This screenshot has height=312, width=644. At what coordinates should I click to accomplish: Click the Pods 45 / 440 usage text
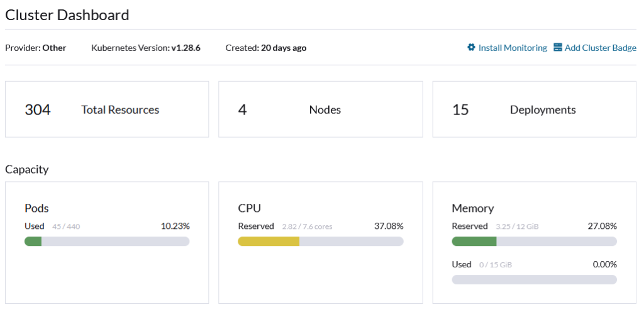tap(65, 226)
